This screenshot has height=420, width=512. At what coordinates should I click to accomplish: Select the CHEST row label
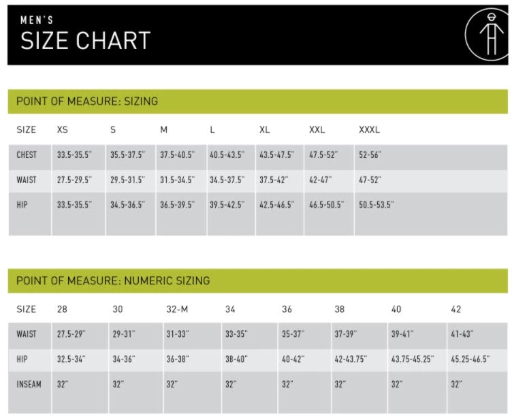point(27,155)
